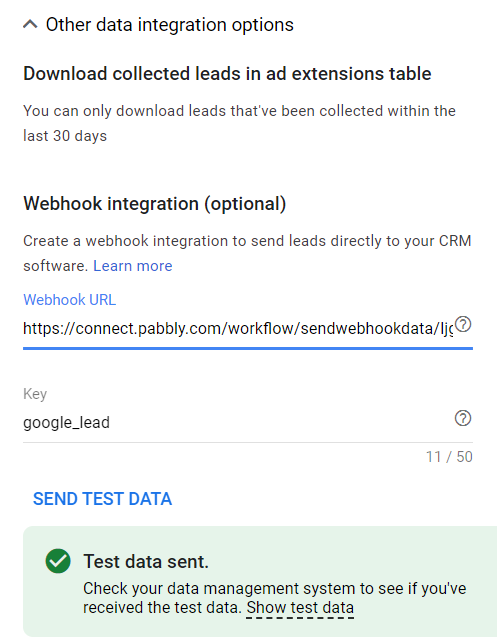Collapse section using the upward chevron icon
The height and width of the screenshot is (641, 497).
[x=30, y=25]
